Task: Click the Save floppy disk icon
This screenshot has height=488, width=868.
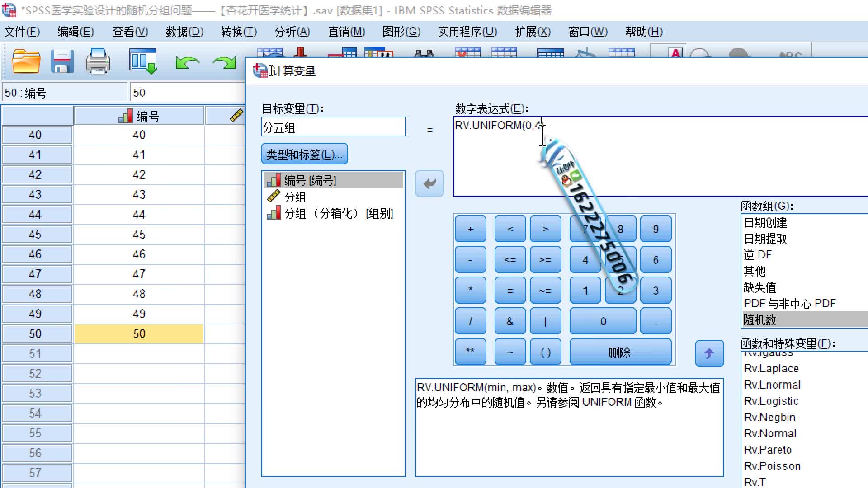Action: point(62,61)
